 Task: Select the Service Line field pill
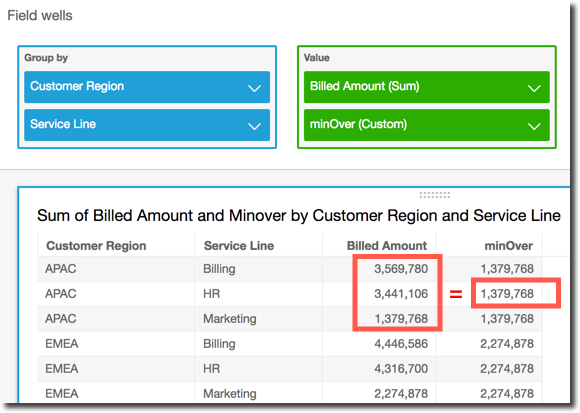[147, 125]
